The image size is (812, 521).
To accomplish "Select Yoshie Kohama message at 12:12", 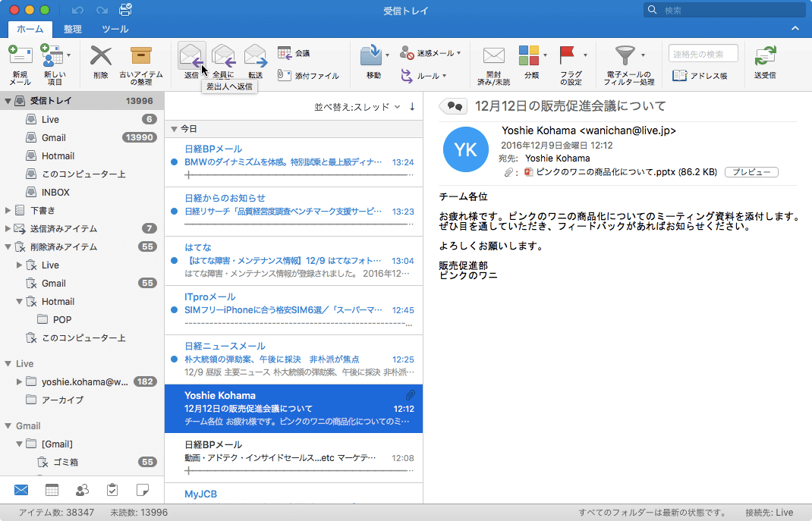I will coord(294,409).
